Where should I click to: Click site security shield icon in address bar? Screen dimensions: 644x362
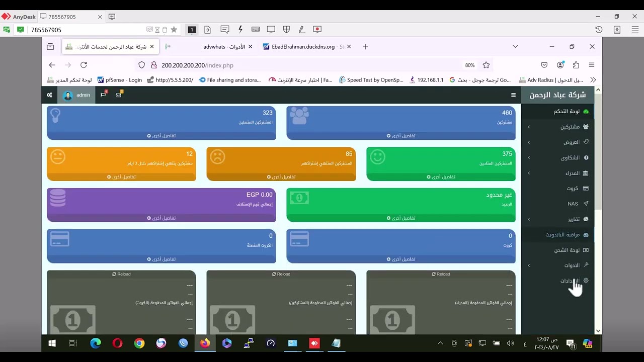pos(141,65)
